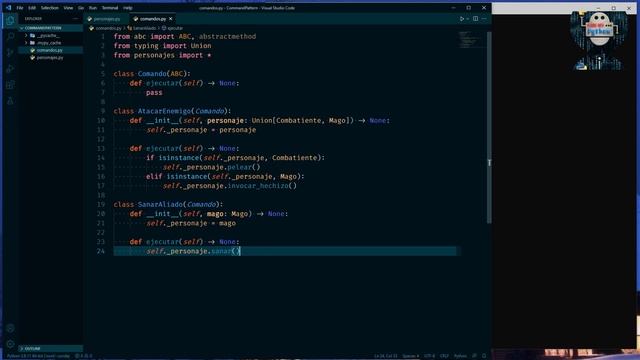640x360 pixels.
Task: Click the comandos.py breadcrumb
Action: (x=105, y=28)
